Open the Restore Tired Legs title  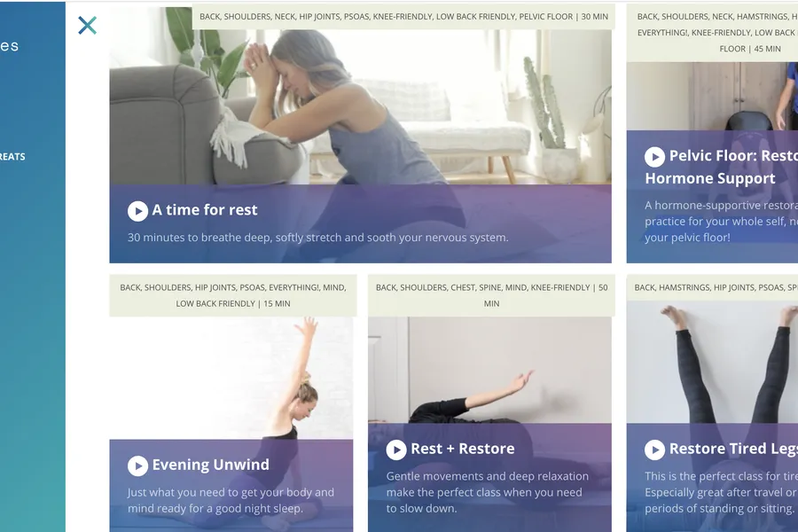point(733,449)
